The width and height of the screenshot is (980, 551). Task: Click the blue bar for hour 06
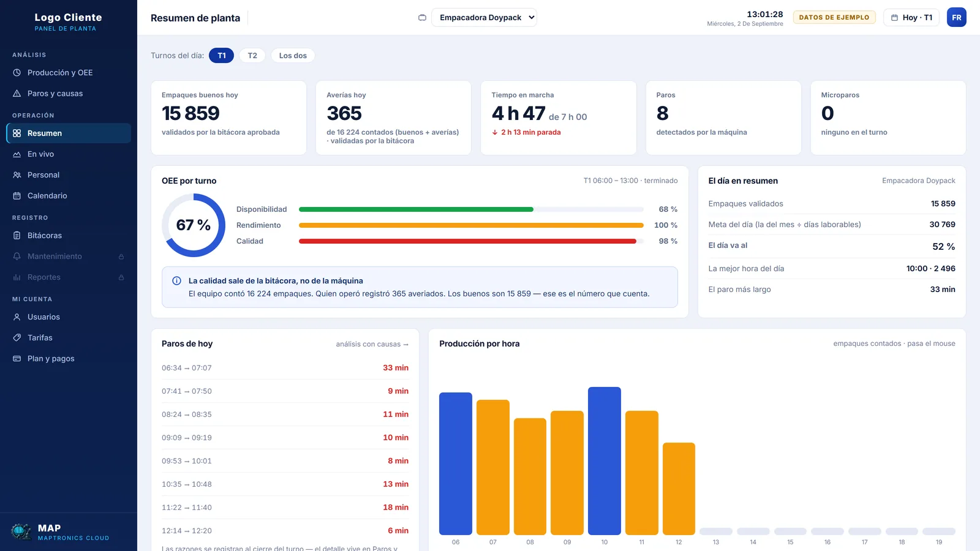pos(456,463)
